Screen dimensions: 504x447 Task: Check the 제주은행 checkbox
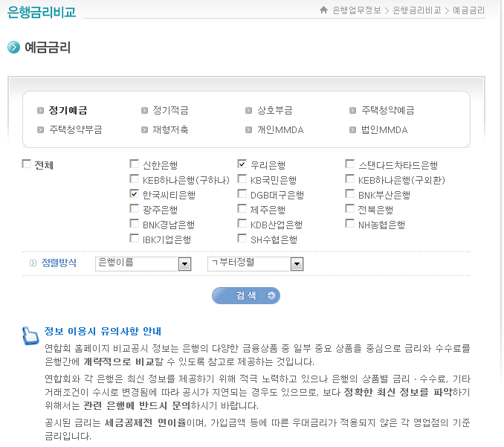click(x=242, y=209)
